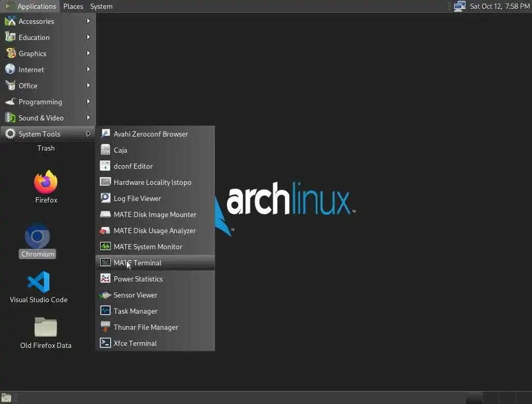This screenshot has width=532, height=404.
Task: Click the Caja cabinet icon
Action: tap(105, 150)
